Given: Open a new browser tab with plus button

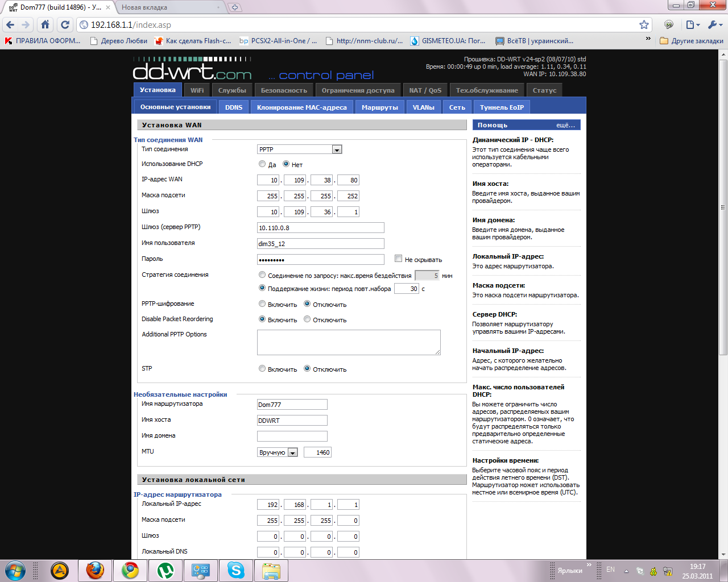Looking at the screenshot, I should (x=234, y=7).
